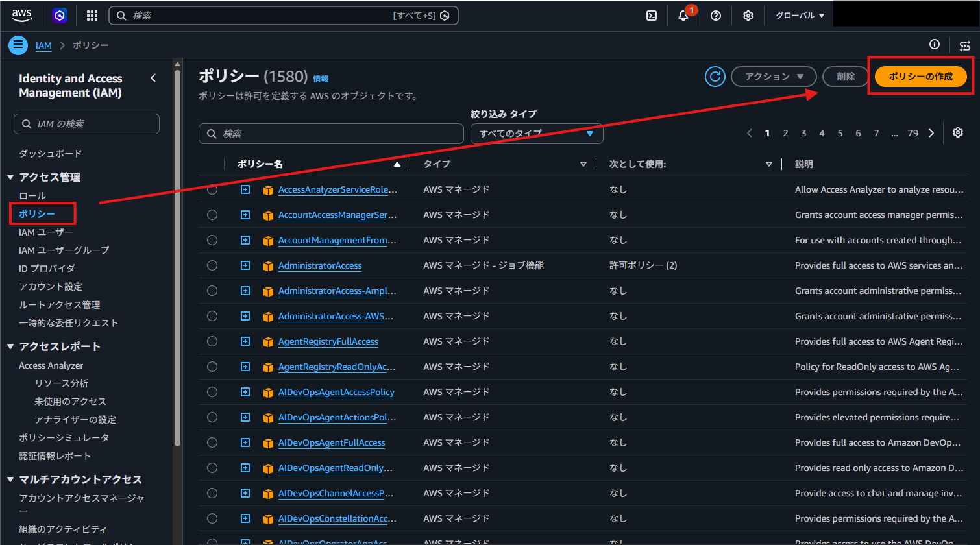
Task: Select the AIDevOpsAgentFullAccess radio button
Action: click(x=212, y=442)
